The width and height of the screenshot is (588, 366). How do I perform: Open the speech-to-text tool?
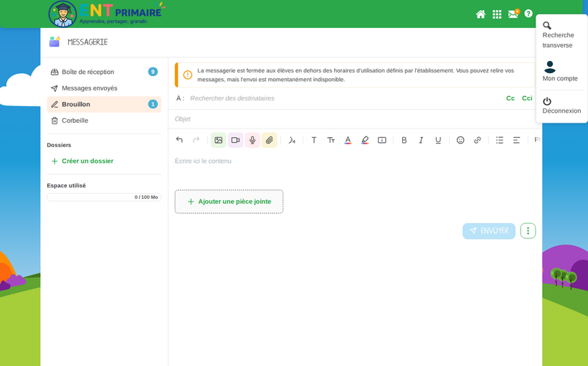tap(292, 140)
